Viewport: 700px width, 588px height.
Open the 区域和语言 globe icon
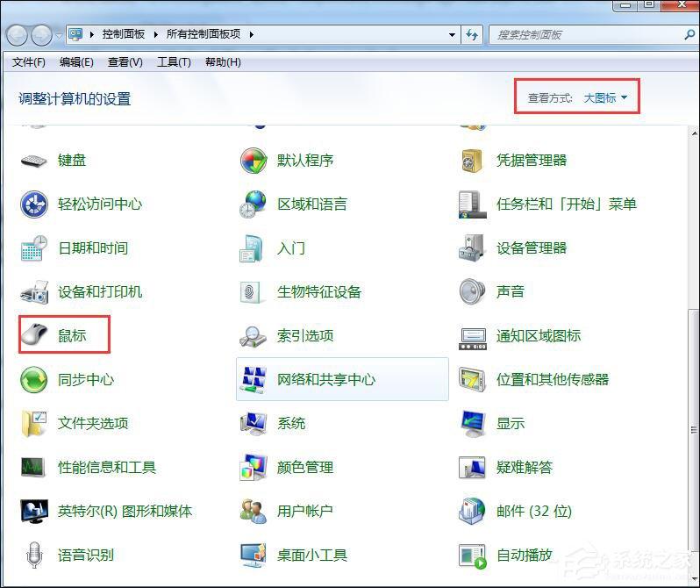point(254,204)
